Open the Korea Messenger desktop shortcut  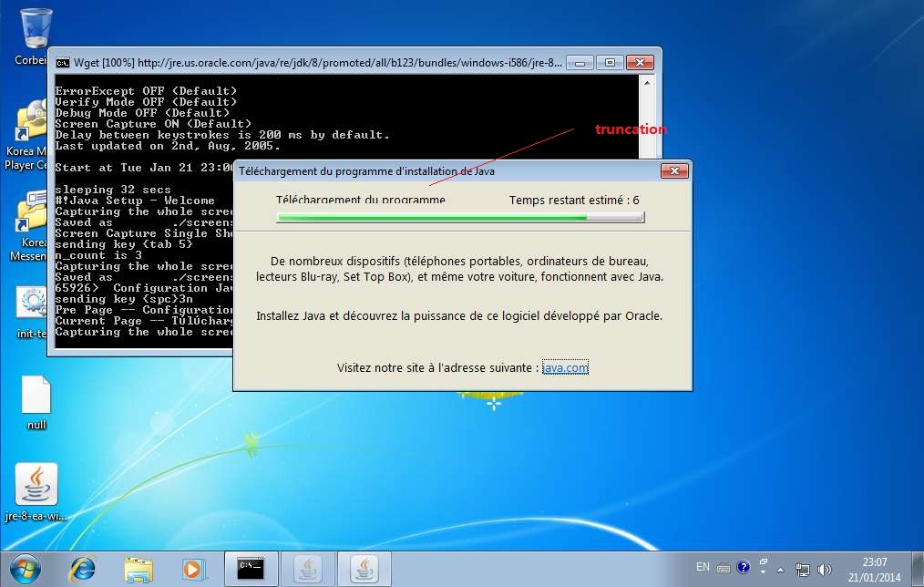pos(32,214)
